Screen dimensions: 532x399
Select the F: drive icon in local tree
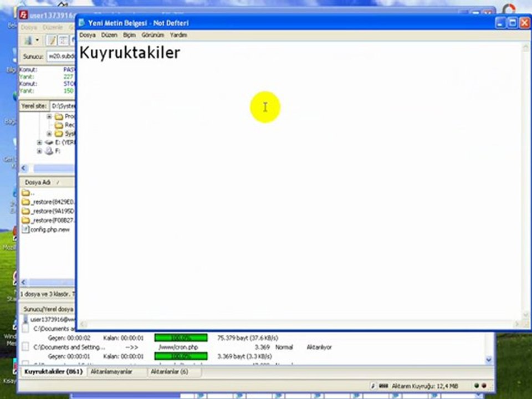(x=49, y=151)
